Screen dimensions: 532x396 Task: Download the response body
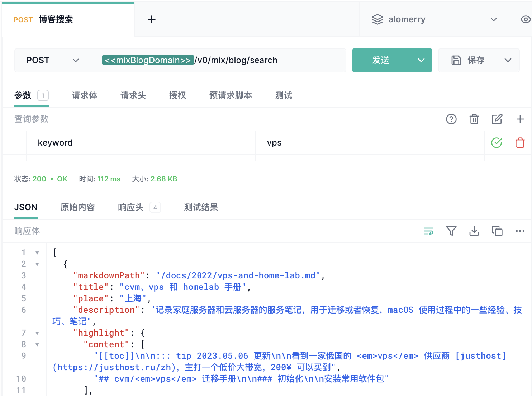pos(474,231)
